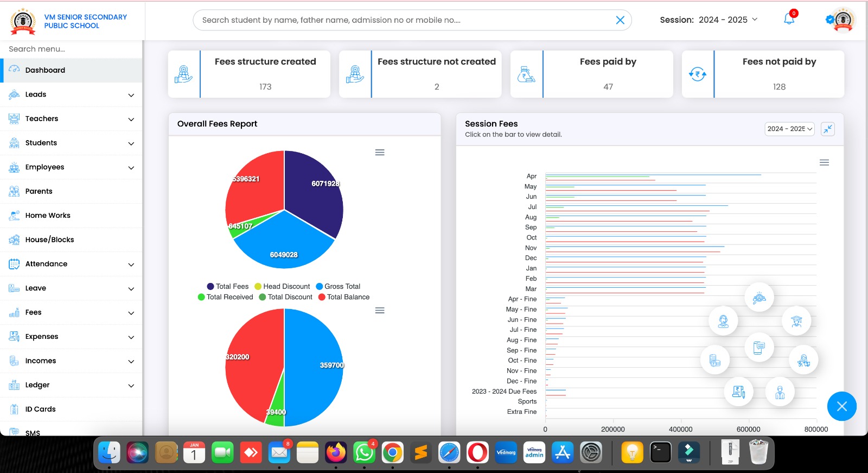Image resolution: width=868 pixels, height=473 pixels.
Task: Click the Search menu input field
Action: tap(71, 49)
